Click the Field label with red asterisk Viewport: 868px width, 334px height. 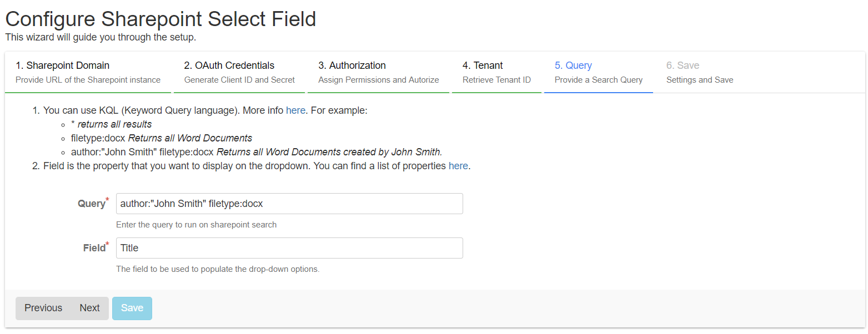(94, 248)
